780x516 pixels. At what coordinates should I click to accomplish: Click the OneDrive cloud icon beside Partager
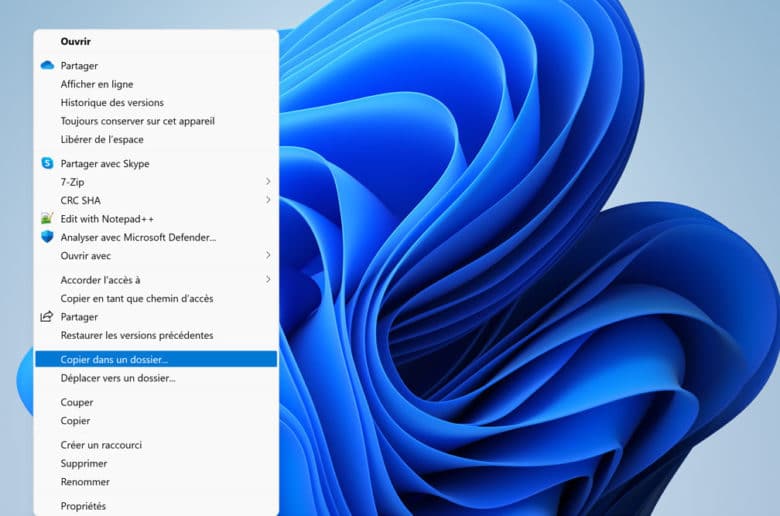(46, 65)
